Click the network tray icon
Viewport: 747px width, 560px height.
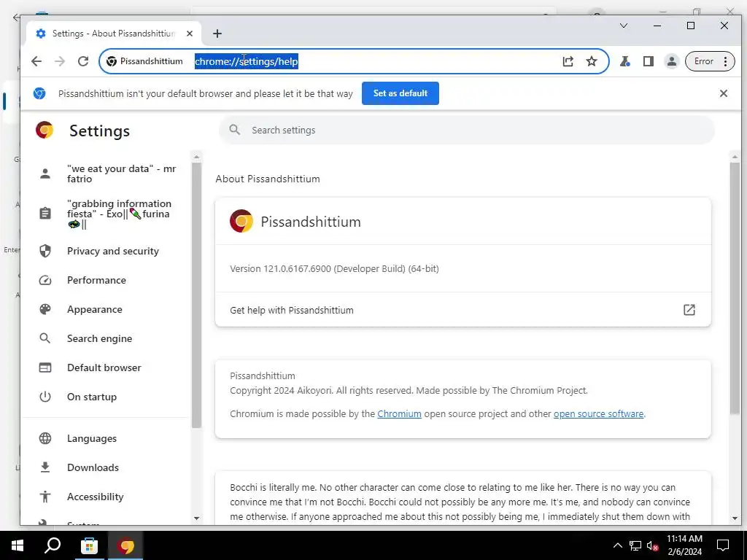(635, 545)
